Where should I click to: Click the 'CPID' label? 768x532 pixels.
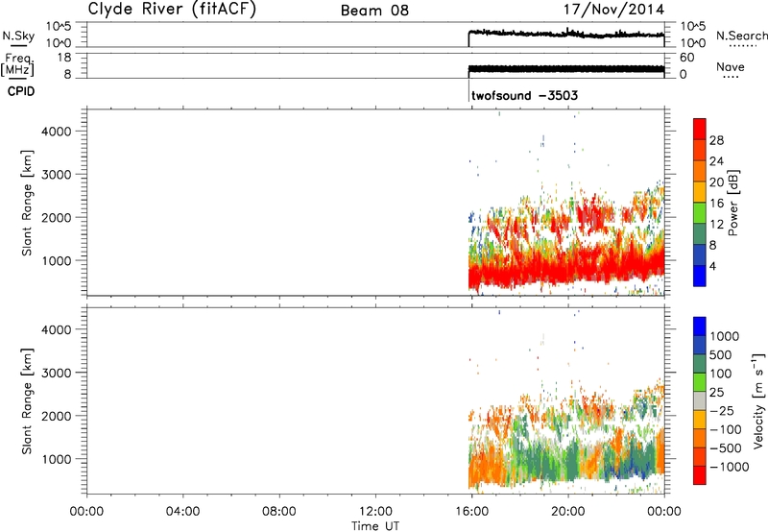coord(21,91)
